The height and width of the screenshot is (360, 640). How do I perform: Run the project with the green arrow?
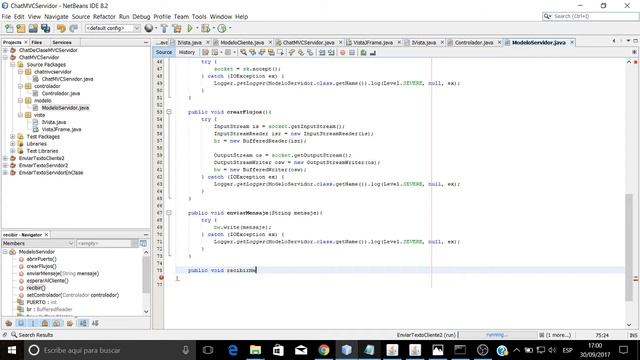pyautogui.click(x=190, y=28)
